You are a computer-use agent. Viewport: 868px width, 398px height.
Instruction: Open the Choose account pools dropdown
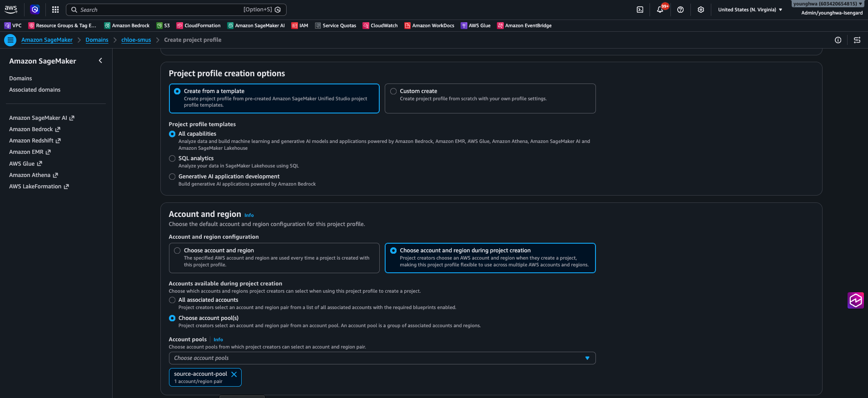tap(382, 358)
